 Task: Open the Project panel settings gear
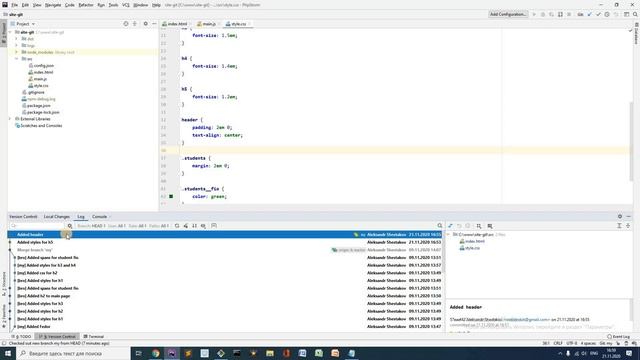click(x=145, y=24)
